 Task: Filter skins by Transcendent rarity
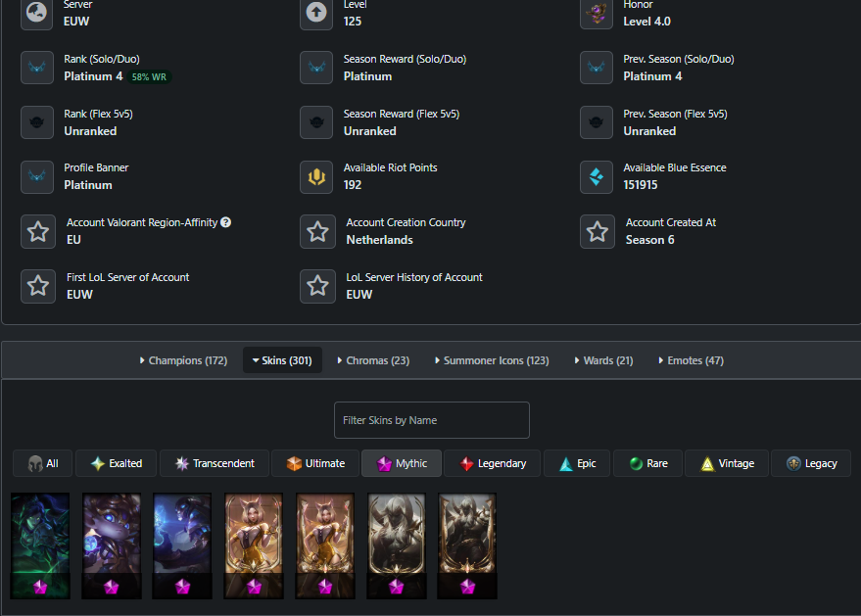tap(215, 463)
